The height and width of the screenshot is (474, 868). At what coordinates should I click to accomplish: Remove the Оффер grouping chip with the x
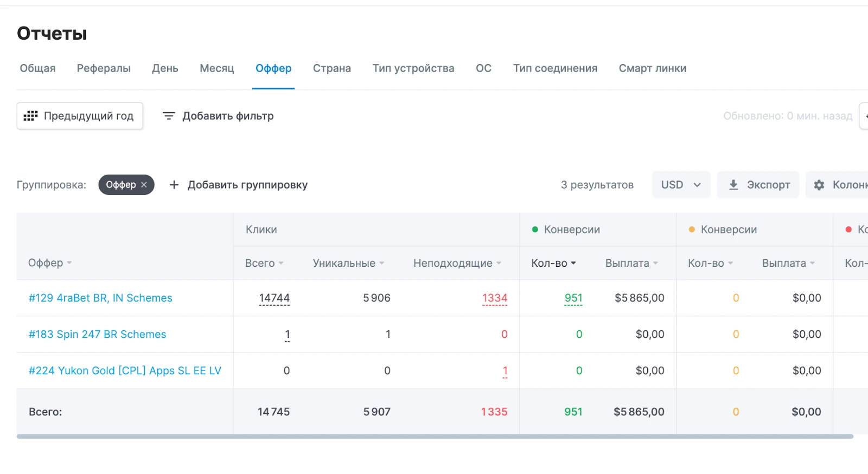click(144, 185)
